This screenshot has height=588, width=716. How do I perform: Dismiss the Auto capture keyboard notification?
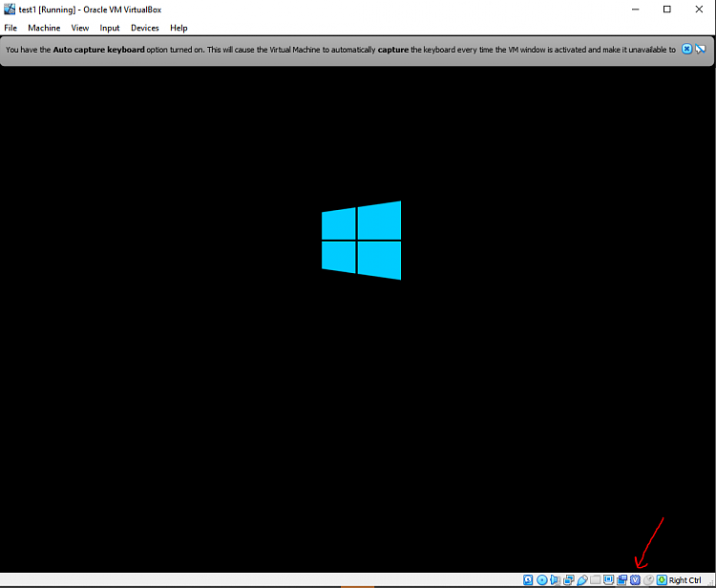tap(686, 49)
